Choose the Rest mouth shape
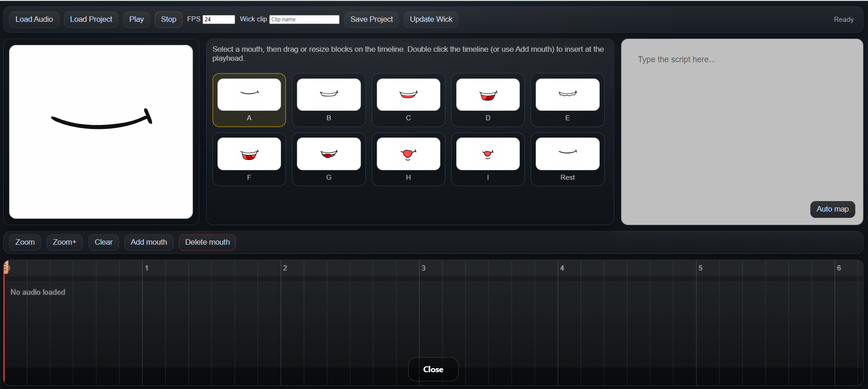 click(x=567, y=154)
